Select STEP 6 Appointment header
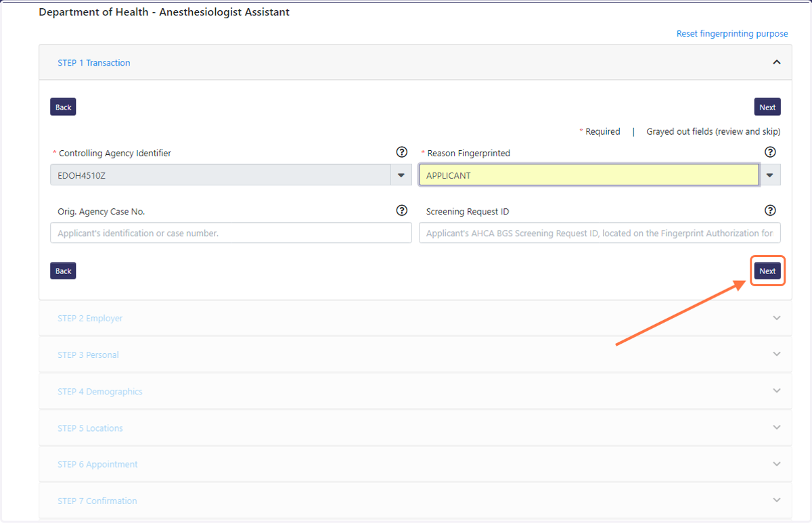 coord(415,464)
